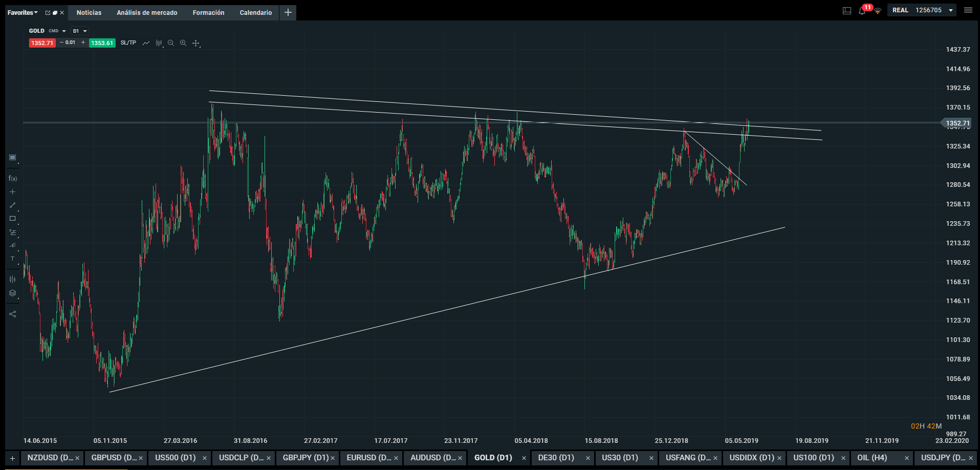Switch chart type via candlestick icon
This screenshot has height=470, width=980.
(159, 44)
